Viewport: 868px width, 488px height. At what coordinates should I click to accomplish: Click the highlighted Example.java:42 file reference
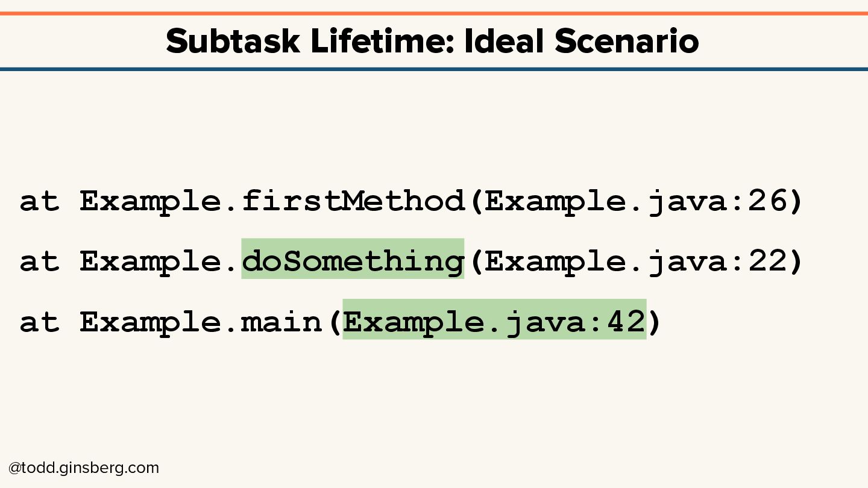click(494, 321)
